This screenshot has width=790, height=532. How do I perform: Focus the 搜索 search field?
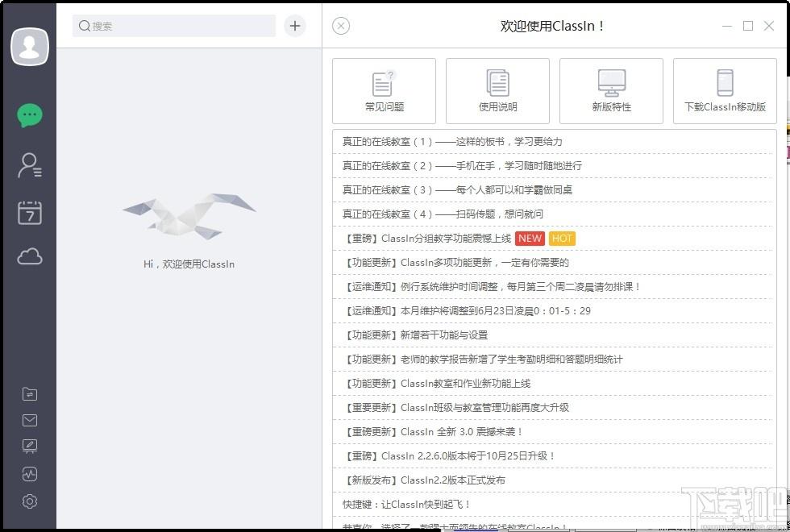click(x=174, y=26)
